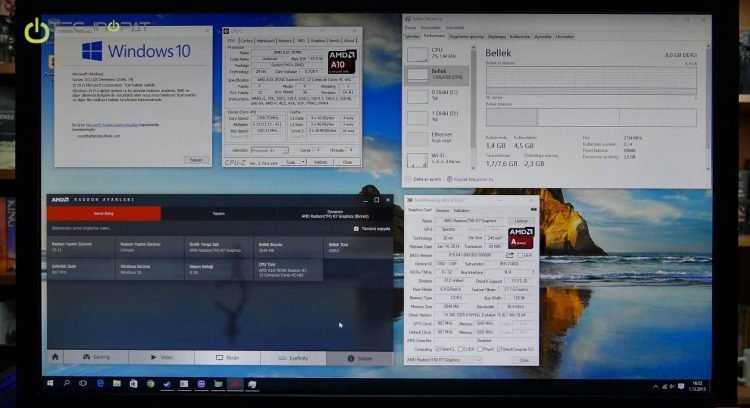The height and width of the screenshot is (408, 750).
Task: Open taskbar search magnifier
Action: [67, 384]
